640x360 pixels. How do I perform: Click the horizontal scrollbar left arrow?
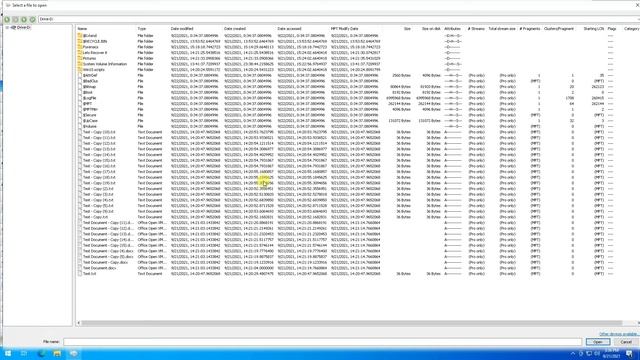[78, 323]
